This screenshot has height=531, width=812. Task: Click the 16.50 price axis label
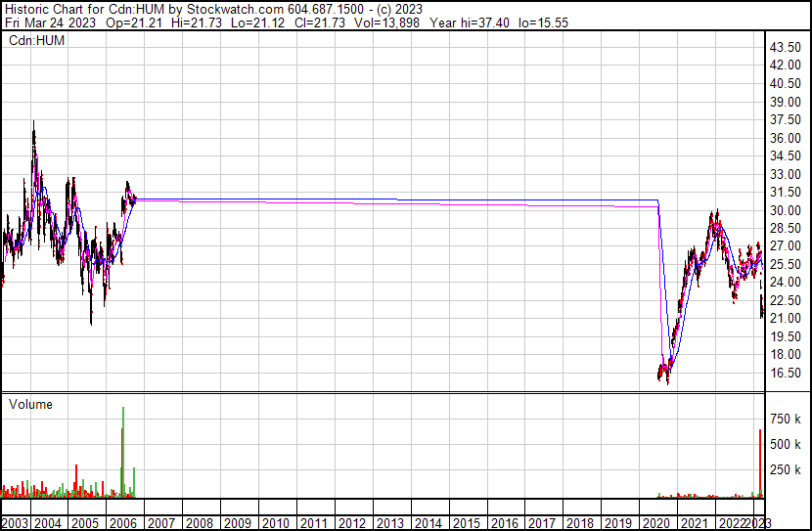point(786,374)
